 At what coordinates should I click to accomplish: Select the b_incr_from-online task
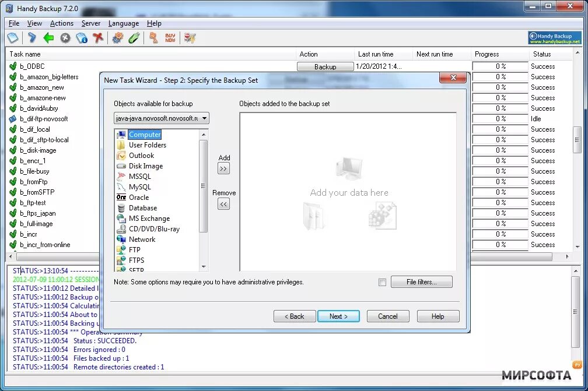click(x=45, y=245)
